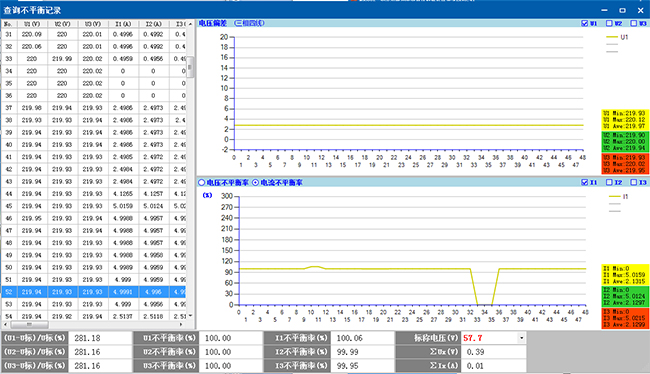The width and height of the screenshot is (650, 374).
Task: Click the table's vertical scrollbar down arrow
Action: click(x=190, y=316)
